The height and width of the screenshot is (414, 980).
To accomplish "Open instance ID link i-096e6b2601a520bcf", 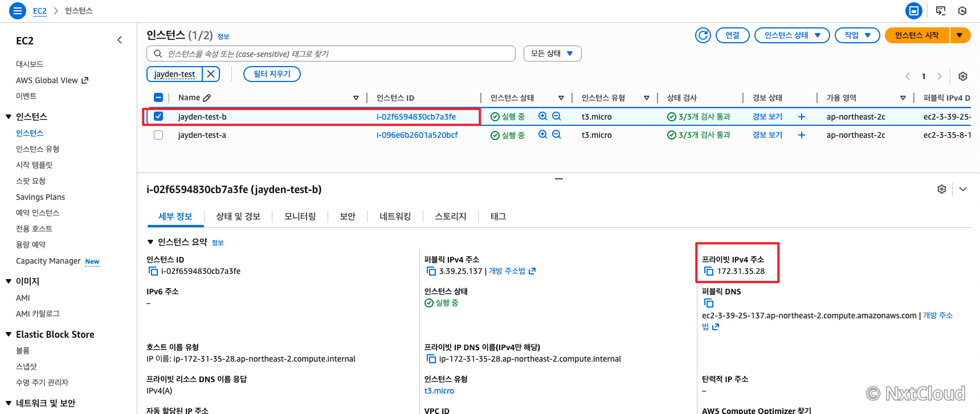I will pyautogui.click(x=417, y=135).
